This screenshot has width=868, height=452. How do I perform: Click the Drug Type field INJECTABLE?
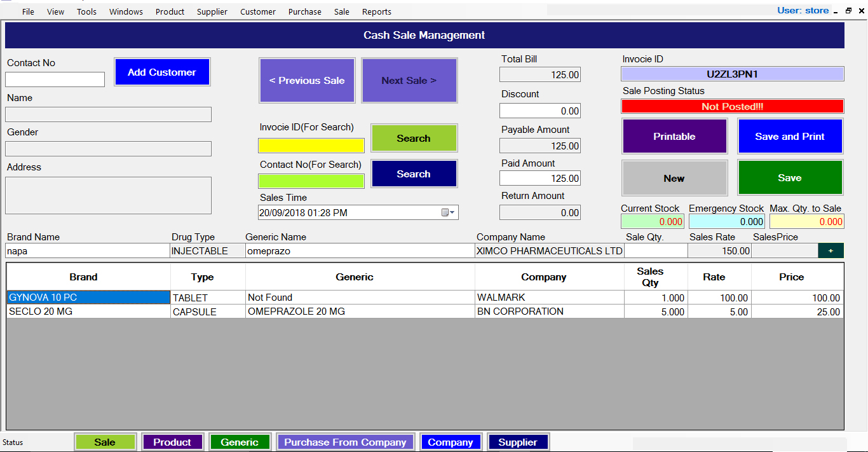208,250
